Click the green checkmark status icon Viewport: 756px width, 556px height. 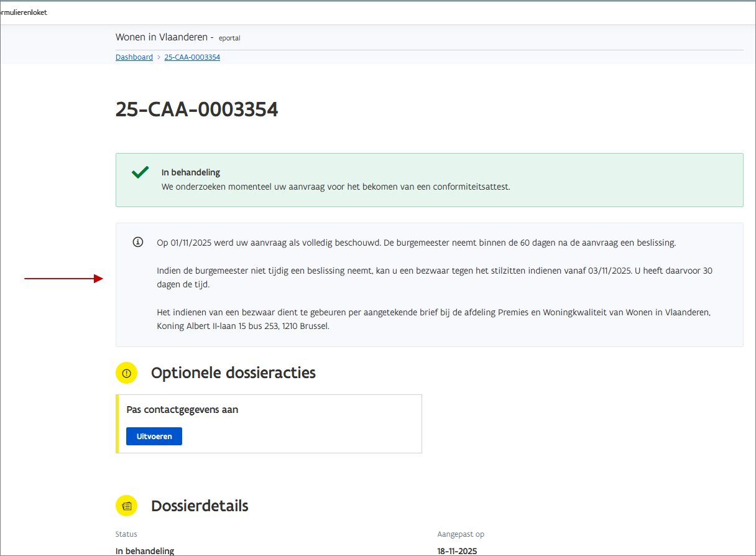tap(140, 173)
